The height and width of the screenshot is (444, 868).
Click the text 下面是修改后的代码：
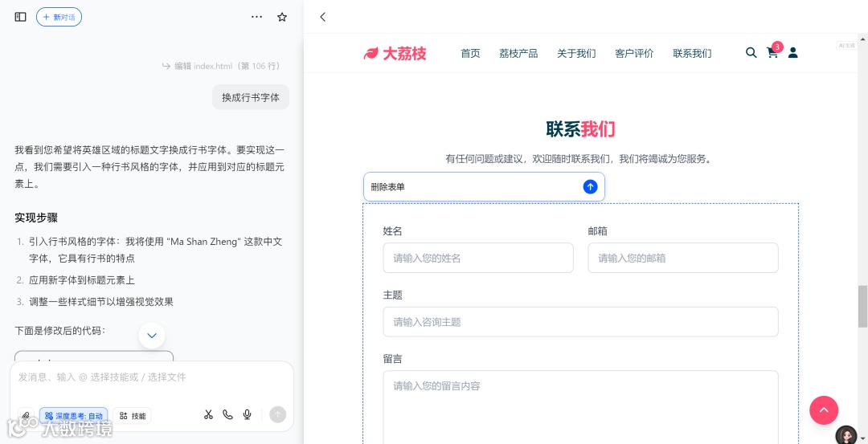tap(59, 331)
